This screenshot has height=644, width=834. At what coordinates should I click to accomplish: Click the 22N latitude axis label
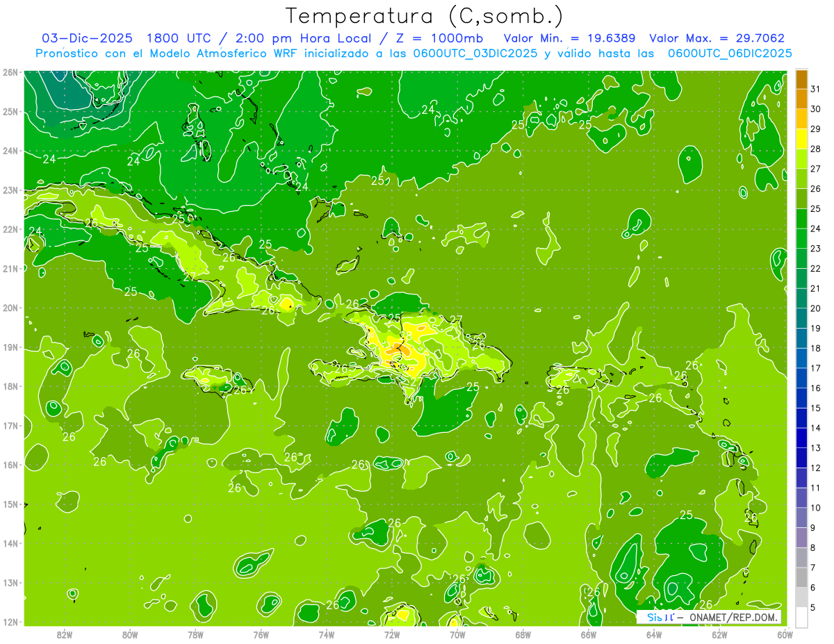pyautogui.click(x=10, y=229)
